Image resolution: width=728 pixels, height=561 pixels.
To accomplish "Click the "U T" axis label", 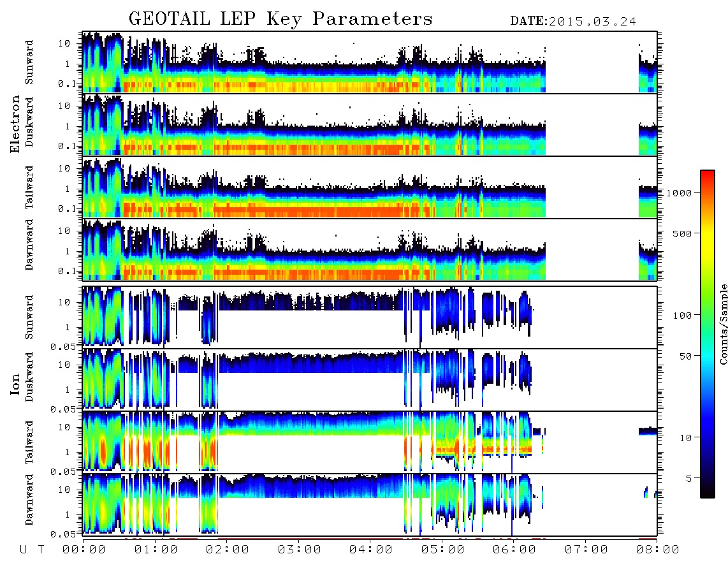I will 32,550.
